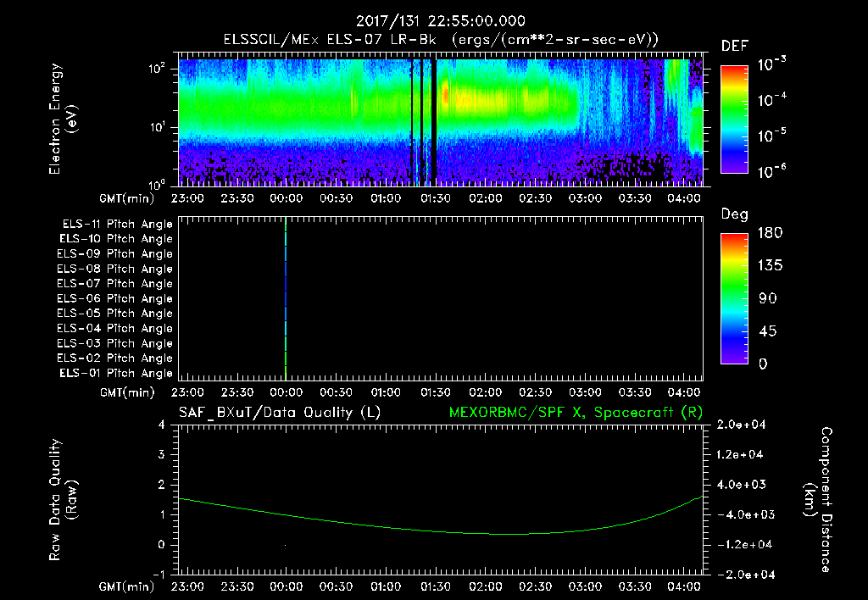Click the timestamp title 2017/131 22:55:00.000

click(441, 21)
